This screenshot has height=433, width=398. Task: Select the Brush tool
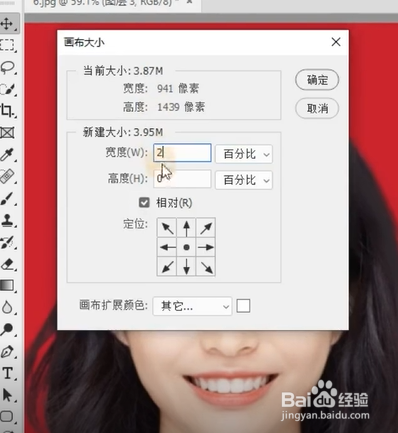point(7,198)
